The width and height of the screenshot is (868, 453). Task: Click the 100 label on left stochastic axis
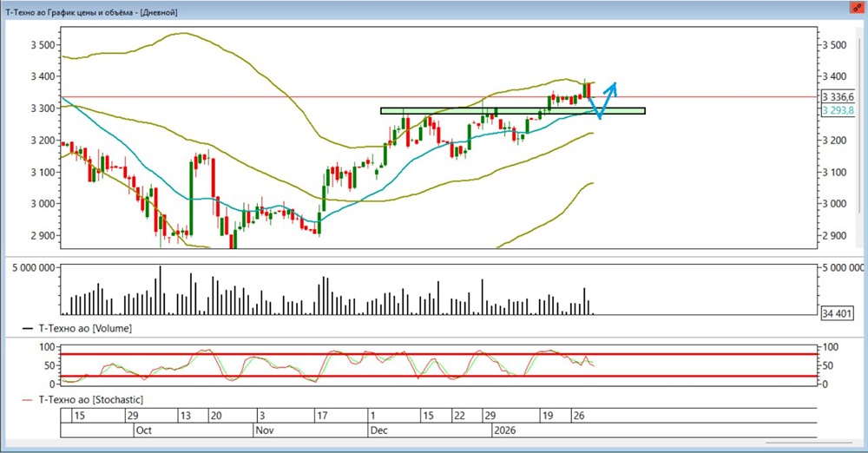point(49,347)
